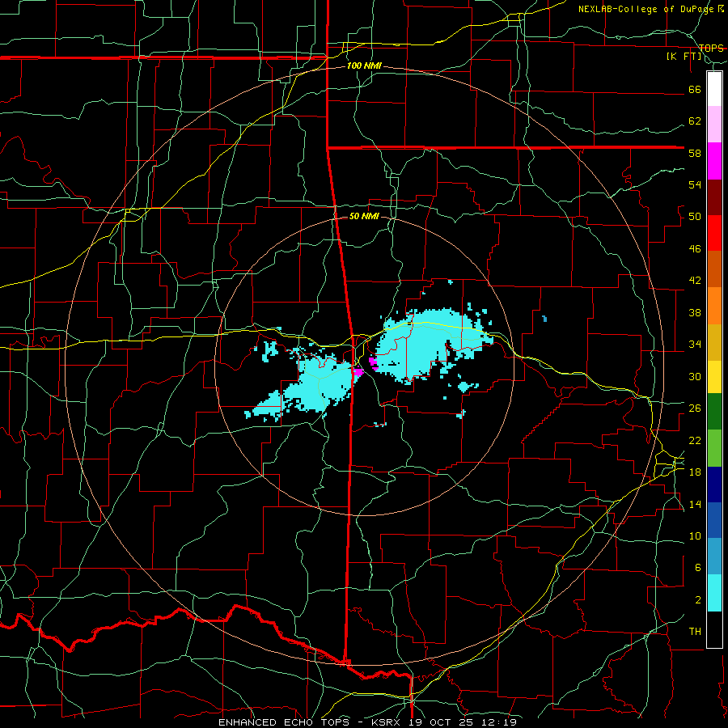This screenshot has height=728, width=728.
Task: Click the 'KSRX' radar site identifier
Action: pos(387,722)
